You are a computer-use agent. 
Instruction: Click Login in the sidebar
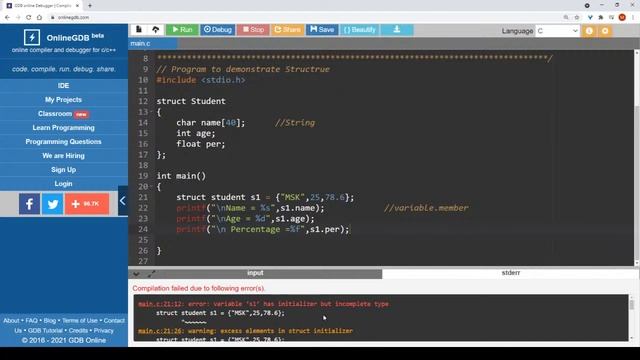pos(63,184)
